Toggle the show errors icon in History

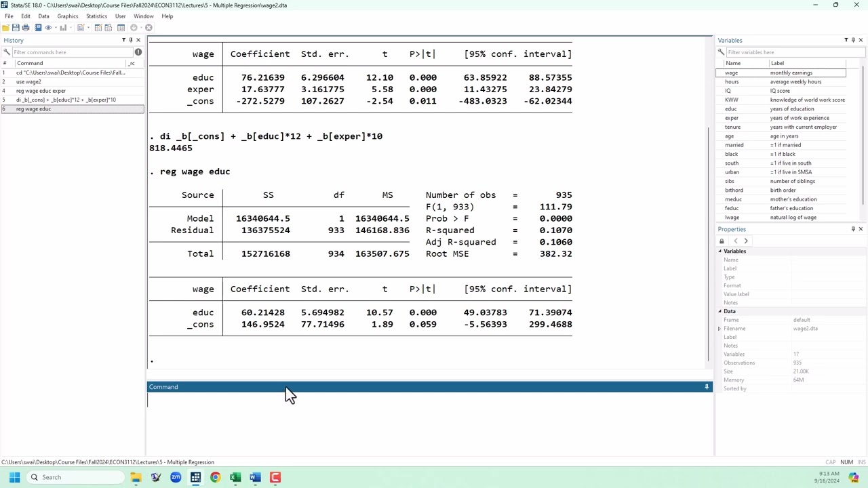tap(138, 52)
